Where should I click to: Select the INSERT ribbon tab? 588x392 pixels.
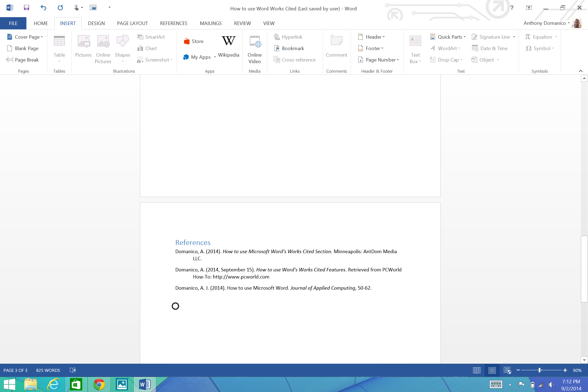(68, 23)
